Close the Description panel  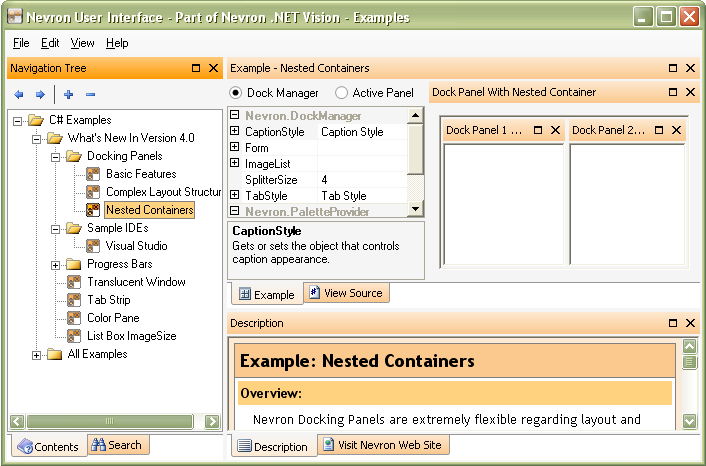coord(690,323)
